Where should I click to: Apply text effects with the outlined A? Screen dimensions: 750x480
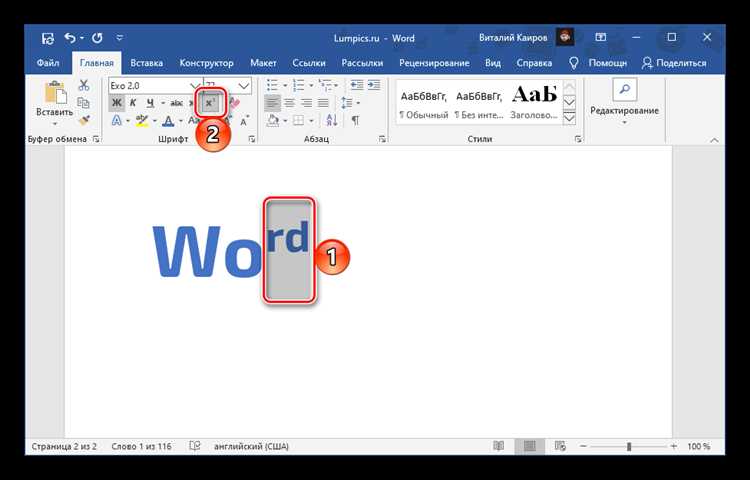[116, 121]
